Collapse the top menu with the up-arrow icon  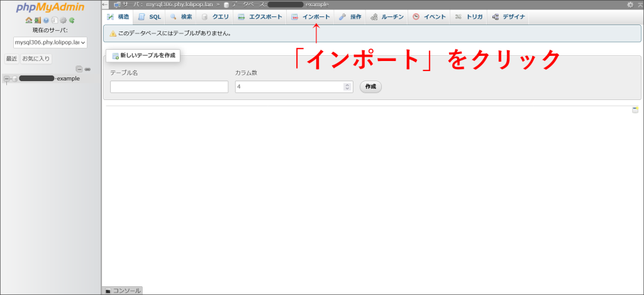[x=640, y=4]
